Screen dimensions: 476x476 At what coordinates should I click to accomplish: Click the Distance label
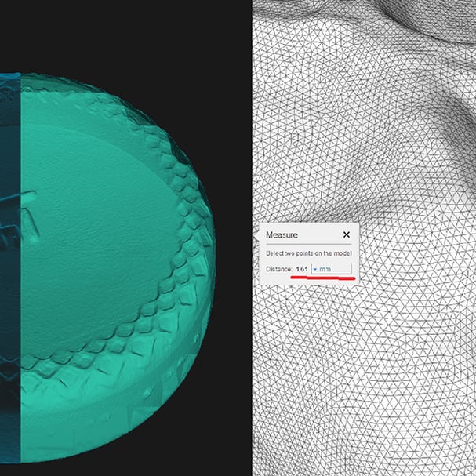click(279, 269)
